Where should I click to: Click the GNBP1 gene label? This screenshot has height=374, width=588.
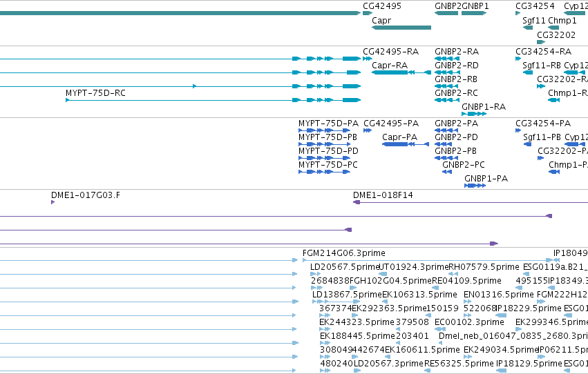coord(475,6)
